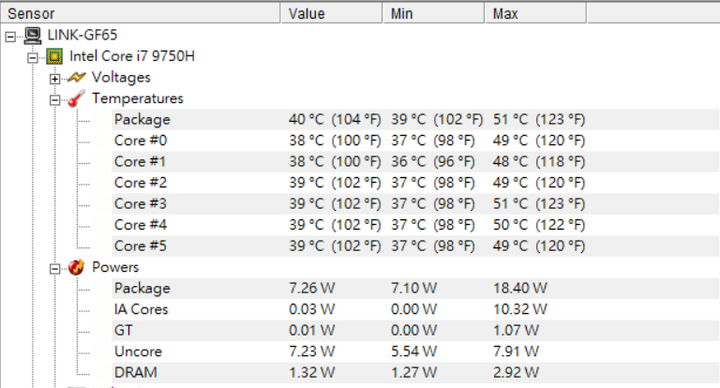Click the Min column header
Image resolution: width=720 pixels, height=388 pixels.
click(x=434, y=13)
